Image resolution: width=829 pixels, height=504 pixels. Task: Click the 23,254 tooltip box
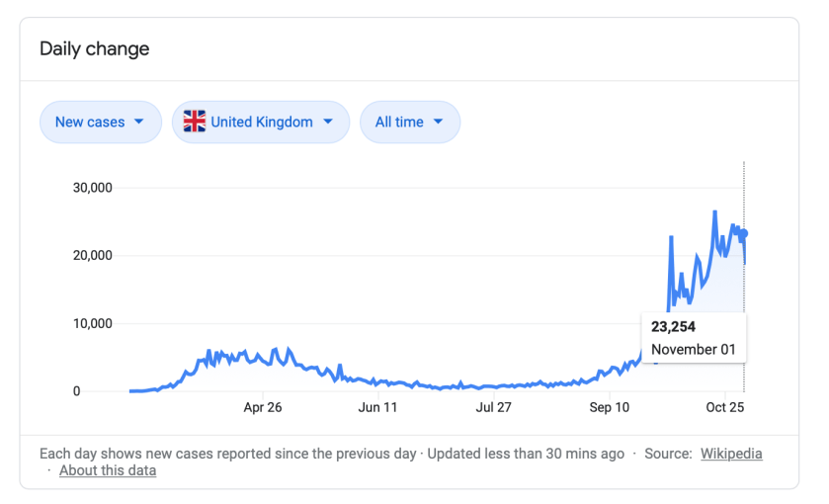(694, 338)
